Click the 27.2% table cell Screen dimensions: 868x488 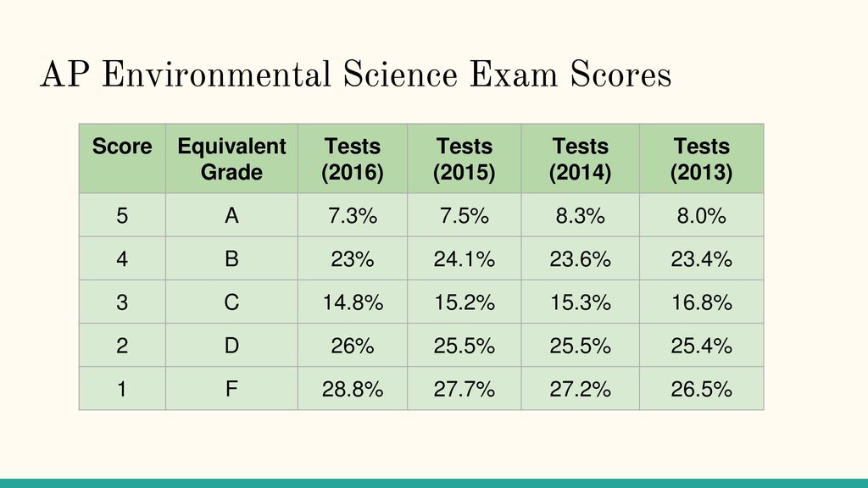pos(580,389)
